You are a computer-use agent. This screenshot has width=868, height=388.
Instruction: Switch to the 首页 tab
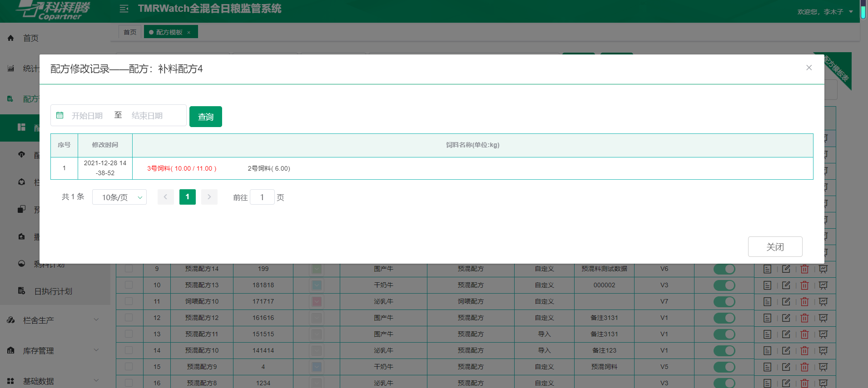point(130,32)
